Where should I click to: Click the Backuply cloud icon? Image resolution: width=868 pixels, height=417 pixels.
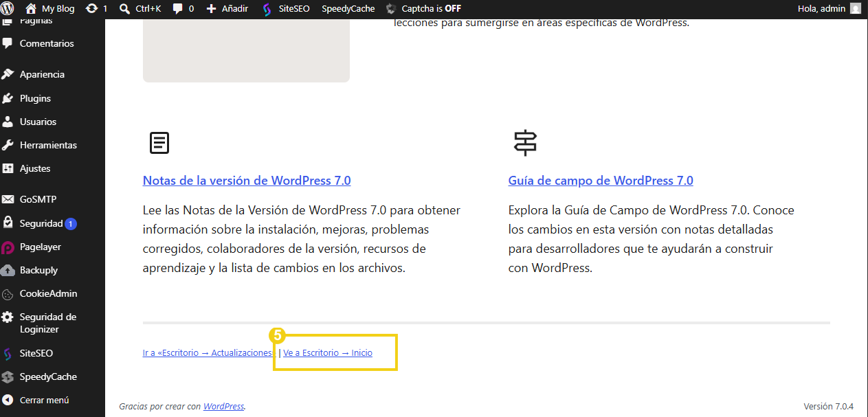click(8, 270)
